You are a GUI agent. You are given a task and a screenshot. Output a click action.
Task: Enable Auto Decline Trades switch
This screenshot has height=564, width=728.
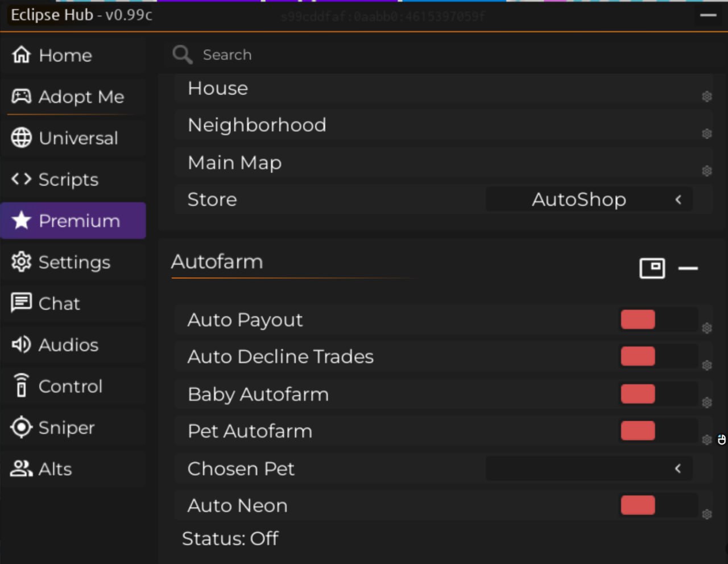point(658,357)
